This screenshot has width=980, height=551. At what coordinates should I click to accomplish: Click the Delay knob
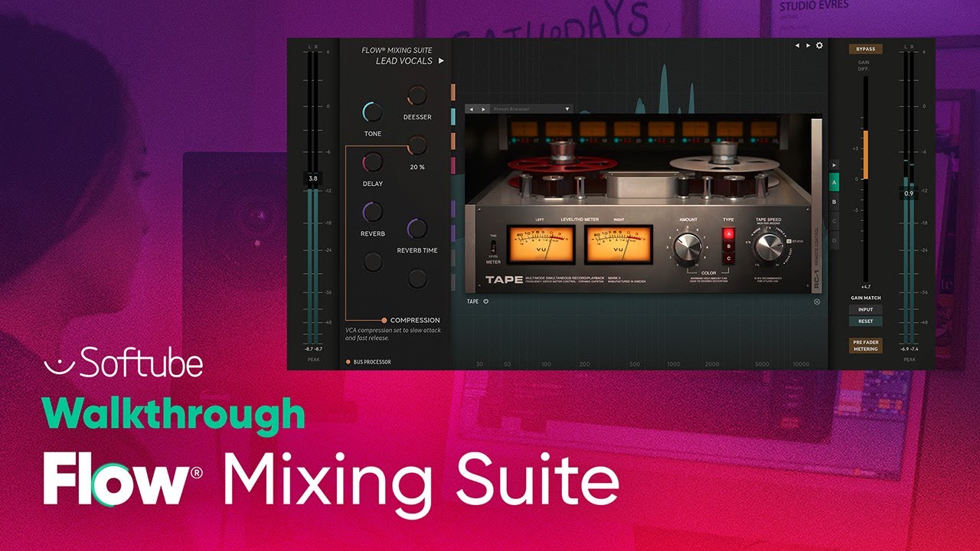point(373,162)
